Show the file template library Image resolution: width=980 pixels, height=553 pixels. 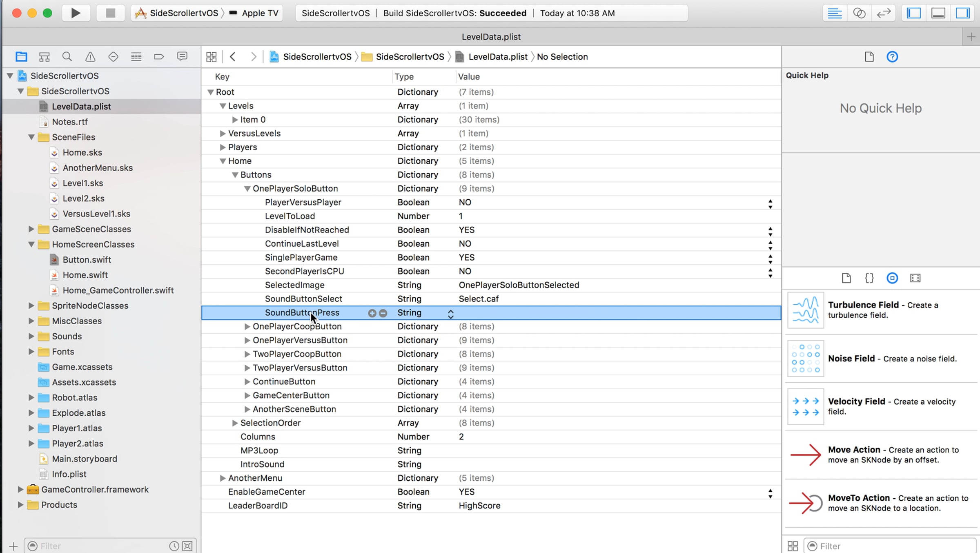tap(846, 278)
